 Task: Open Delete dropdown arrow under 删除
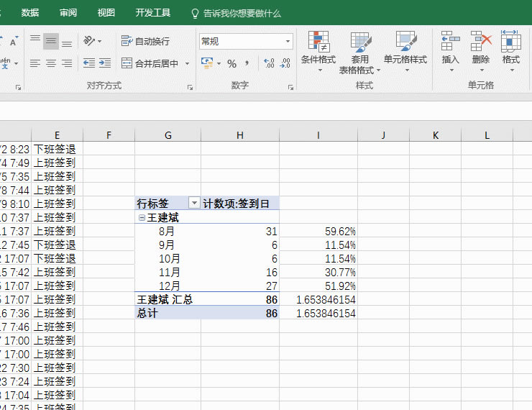(x=482, y=70)
